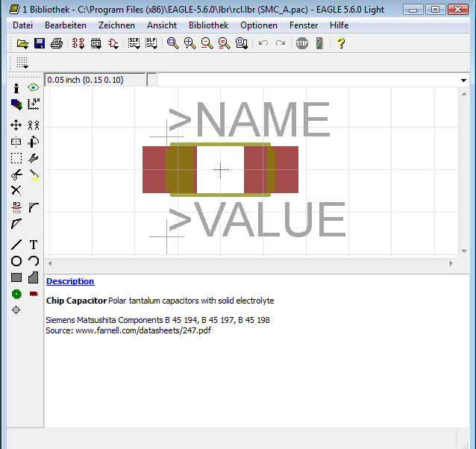Open the Bearbeiten menu
The height and width of the screenshot is (449, 476).
(66, 25)
